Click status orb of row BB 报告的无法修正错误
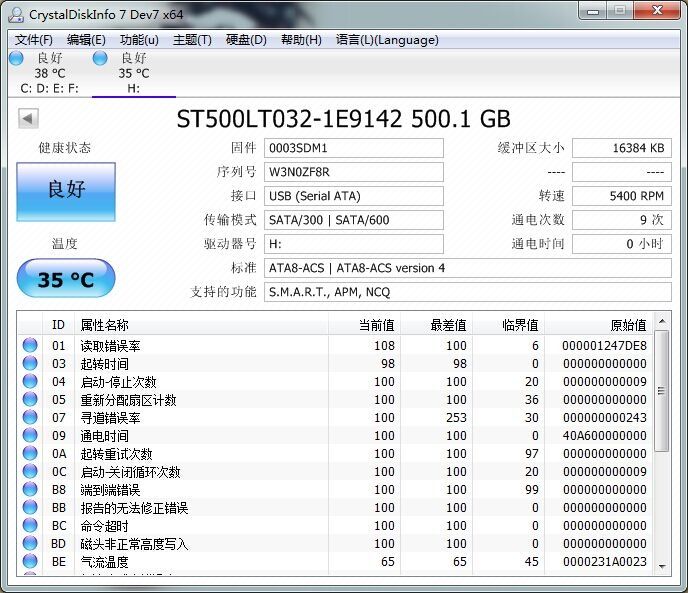The height and width of the screenshot is (593, 688). (x=30, y=507)
